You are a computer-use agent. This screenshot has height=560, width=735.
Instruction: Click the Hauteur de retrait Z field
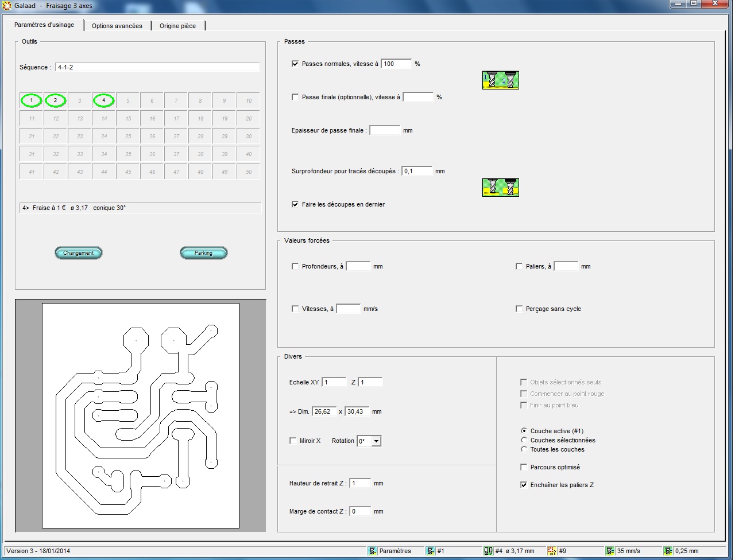tap(360, 483)
